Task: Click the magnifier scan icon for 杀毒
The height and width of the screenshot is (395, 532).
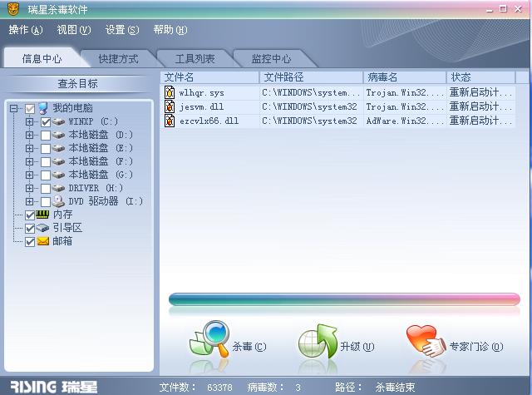Action: [209, 338]
